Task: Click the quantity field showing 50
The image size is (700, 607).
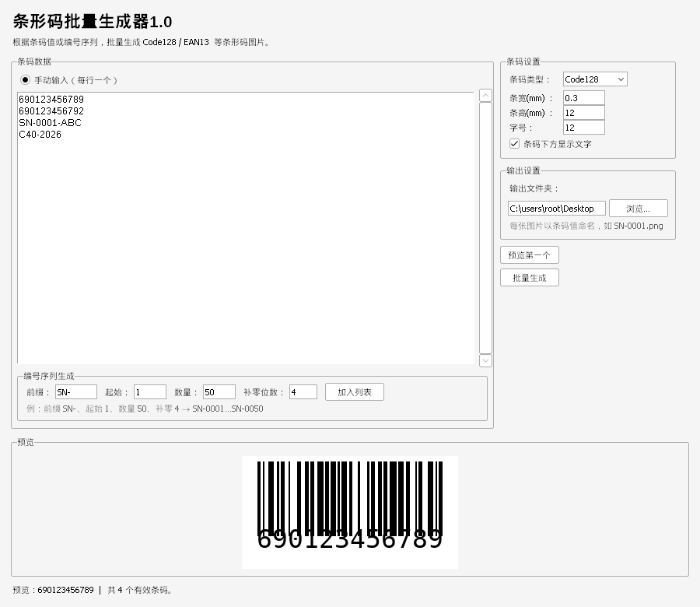Action: (x=219, y=392)
